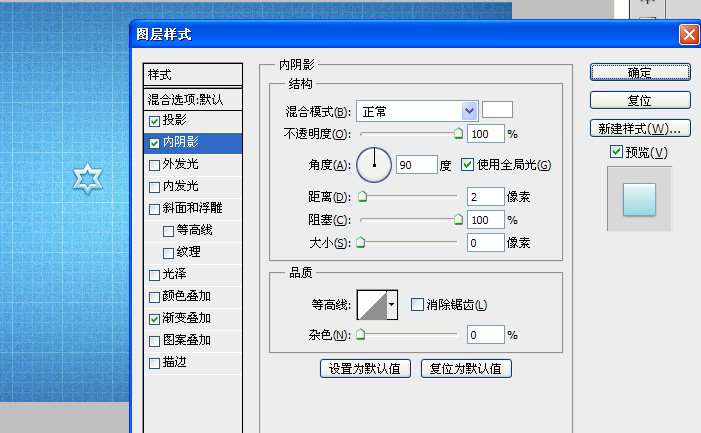Check the 纹理 sub-option checkbox
The image size is (701, 433).
click(168, 253)
